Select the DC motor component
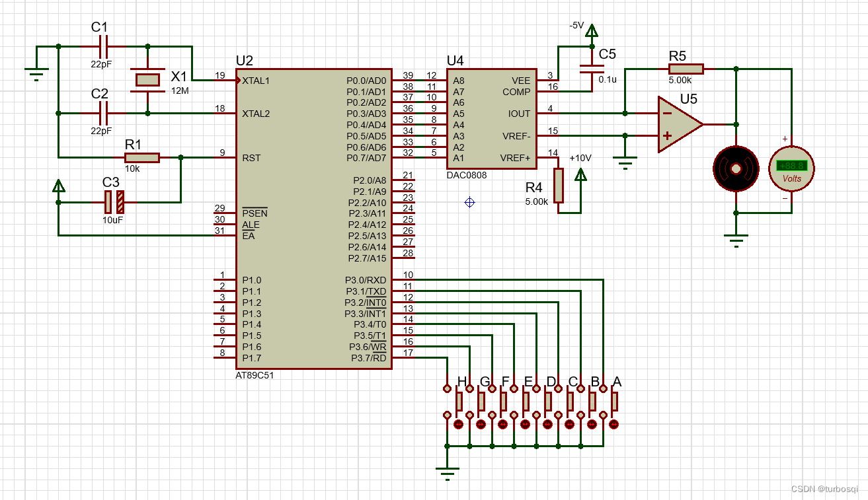This screenshot has width=868, height=500. pyautogui.click(x=736, y=169)
